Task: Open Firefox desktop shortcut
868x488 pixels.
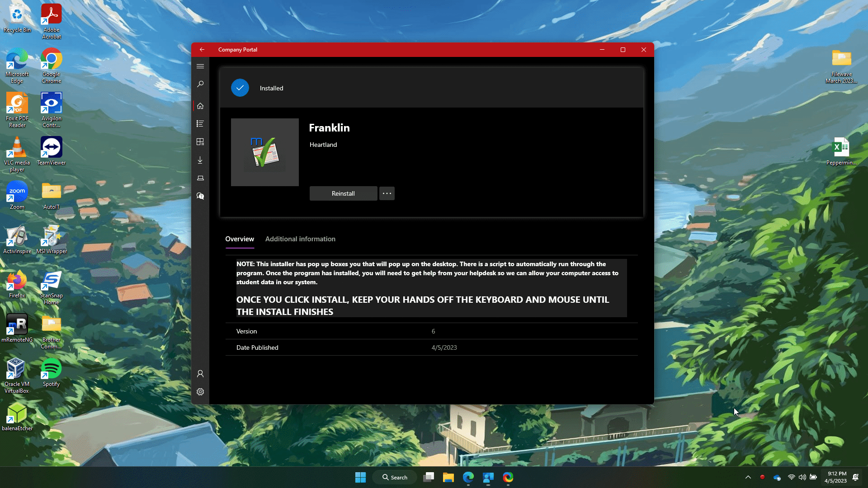Action: tap(17, 284)
